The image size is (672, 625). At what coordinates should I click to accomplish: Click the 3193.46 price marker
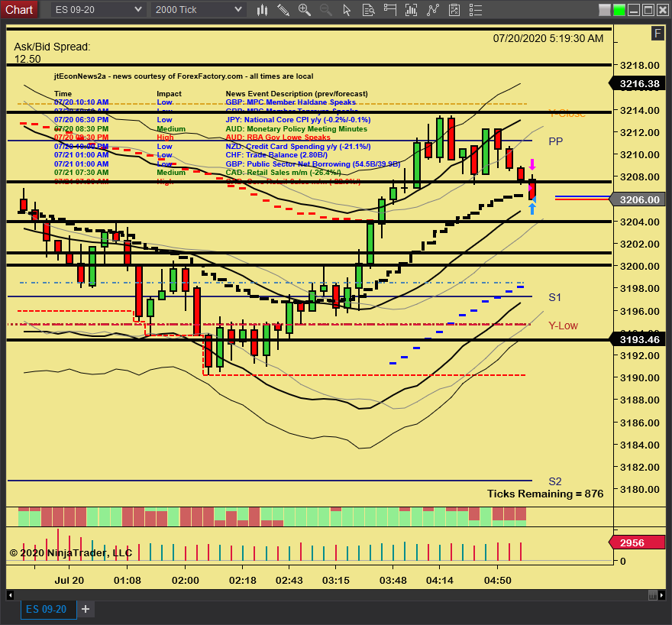638,339
